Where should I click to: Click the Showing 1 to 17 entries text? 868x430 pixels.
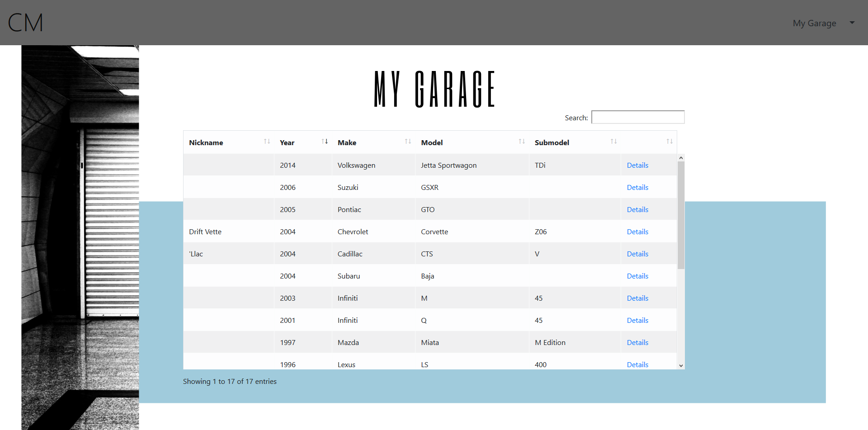click(230, 382)
